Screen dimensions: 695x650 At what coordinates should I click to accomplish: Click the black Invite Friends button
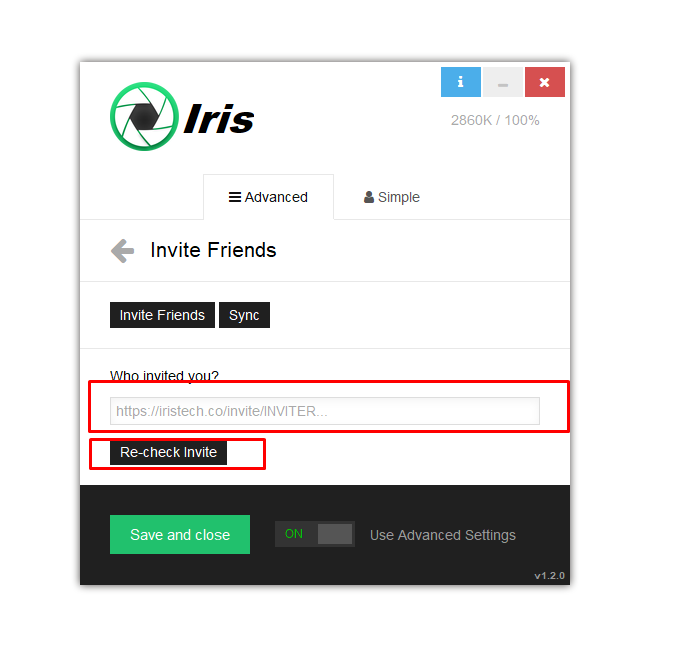[162, 315]
